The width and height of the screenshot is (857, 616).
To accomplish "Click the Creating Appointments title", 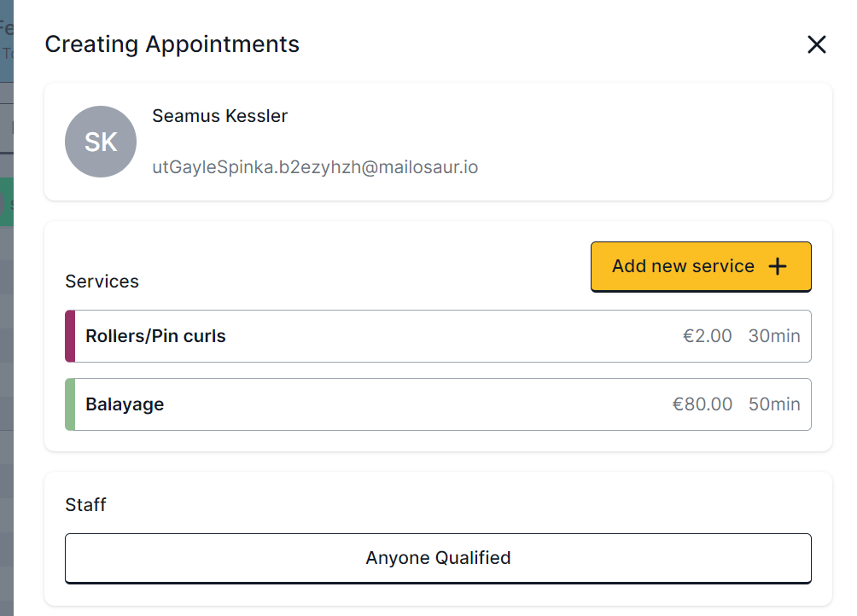I will coord(172,44).
